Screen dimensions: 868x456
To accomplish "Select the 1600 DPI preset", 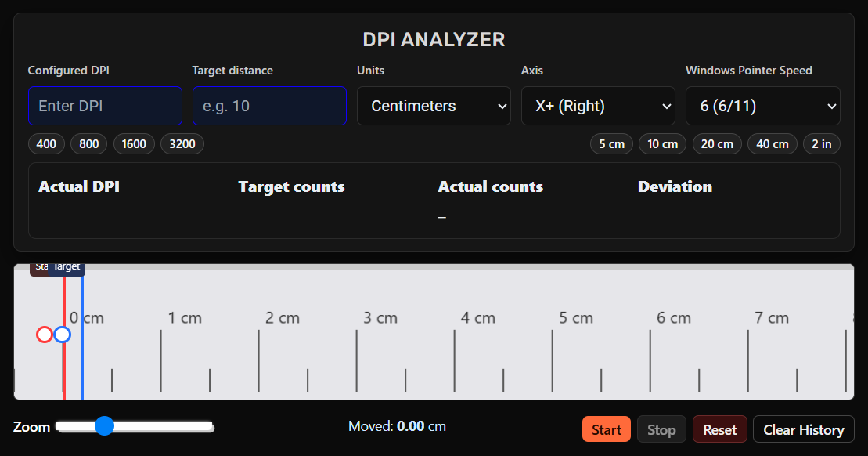I will click(134, 143).
